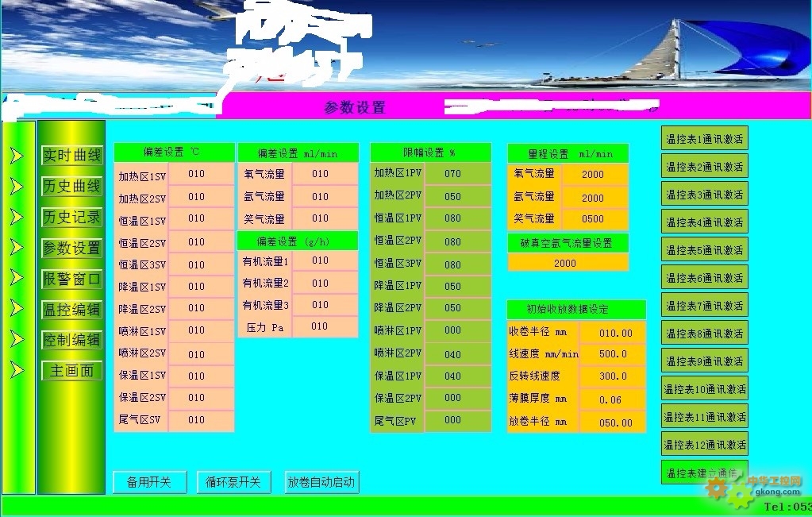This screenshot has width=812, height=517.
Task: Open the 历史记录 page
Action: coord(72,217)
